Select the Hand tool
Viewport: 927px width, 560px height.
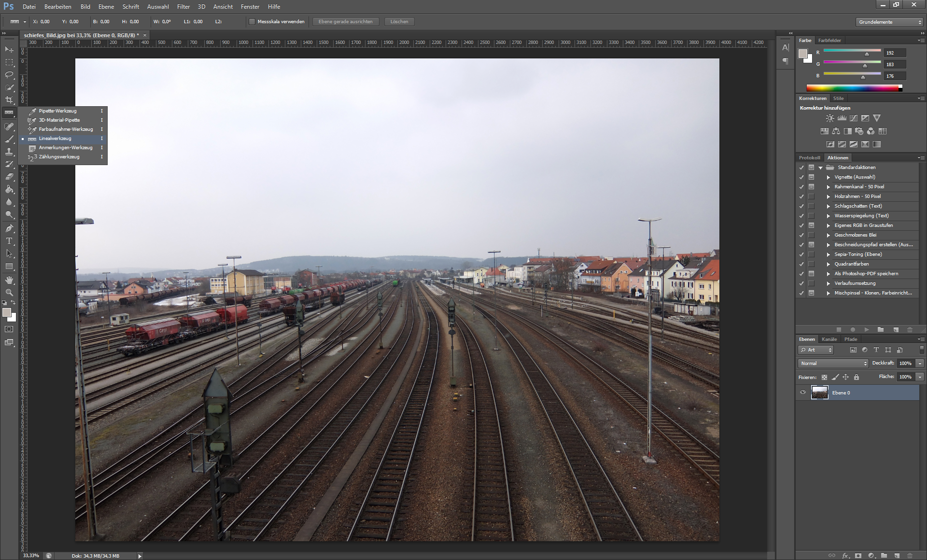tap(9, 280)
